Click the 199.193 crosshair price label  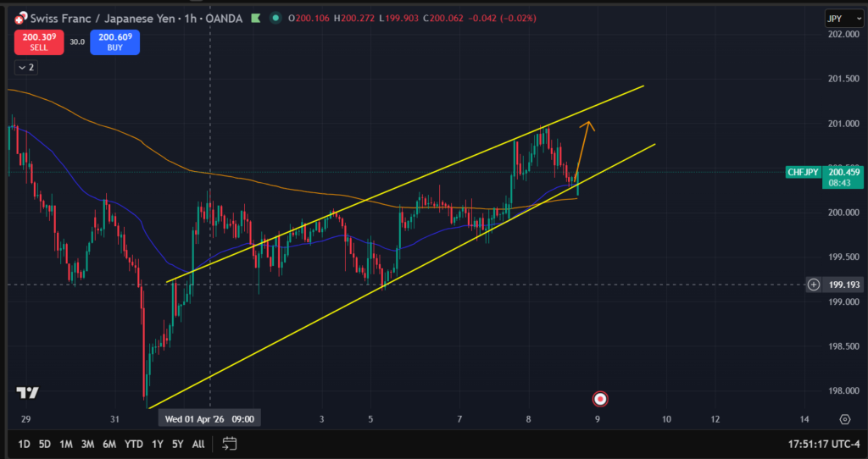[843, 285]
